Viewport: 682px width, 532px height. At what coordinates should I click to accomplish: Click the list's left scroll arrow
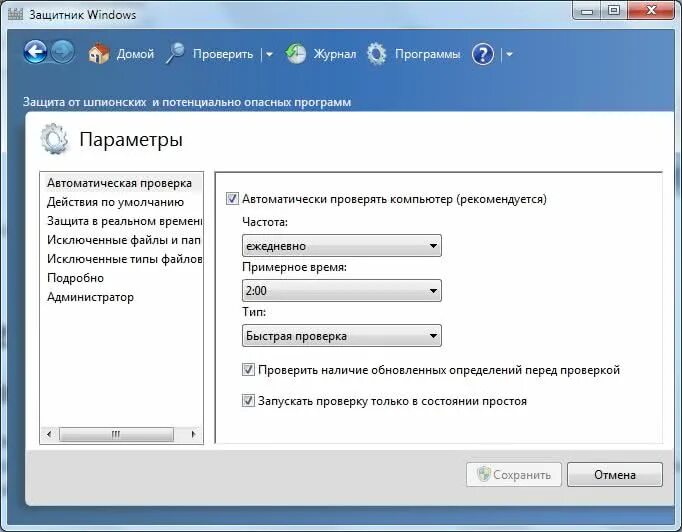pyautogui.click(x=49, y=434)
